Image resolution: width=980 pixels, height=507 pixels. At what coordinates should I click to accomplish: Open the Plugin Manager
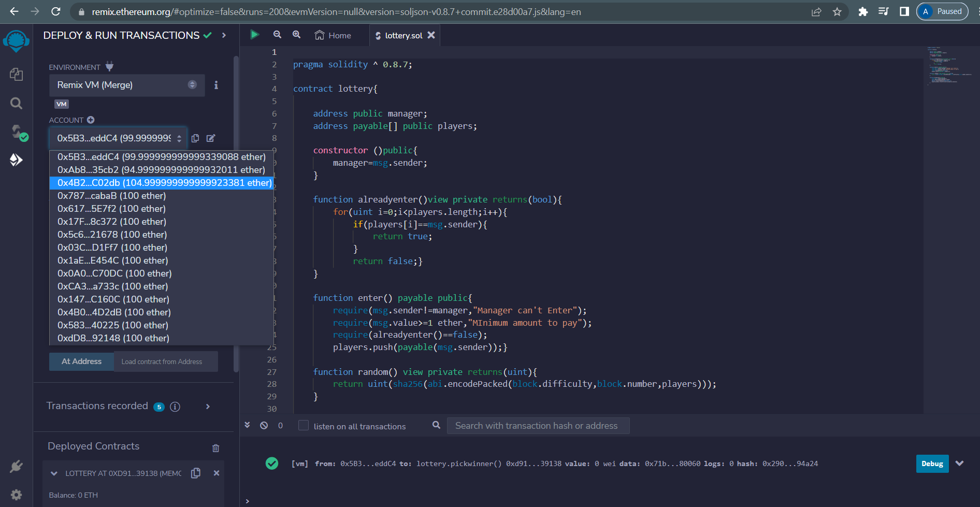click(16, 466)
